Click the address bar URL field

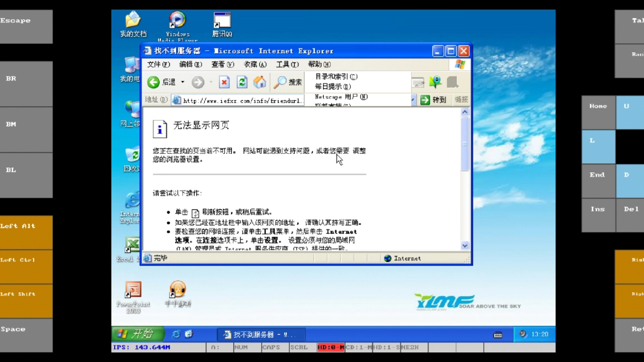click(238, 100)
